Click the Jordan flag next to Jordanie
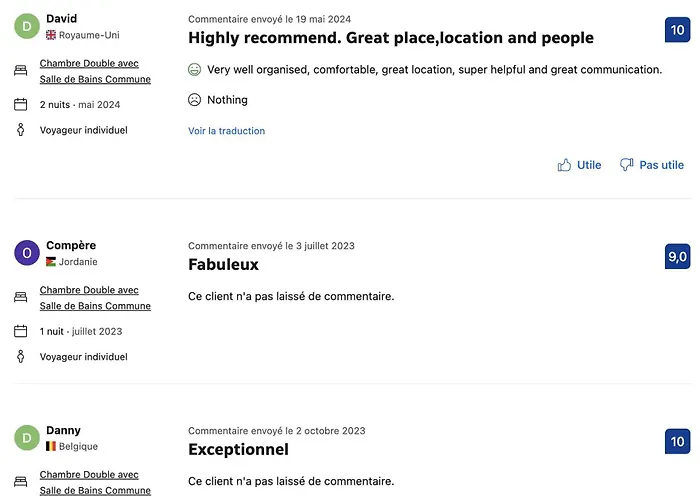Viewport: 700px width, 500px height. (51, 262)
